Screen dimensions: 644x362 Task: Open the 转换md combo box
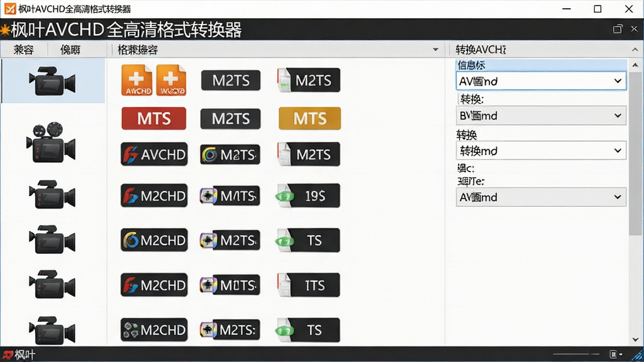click(x=541, y=151)
